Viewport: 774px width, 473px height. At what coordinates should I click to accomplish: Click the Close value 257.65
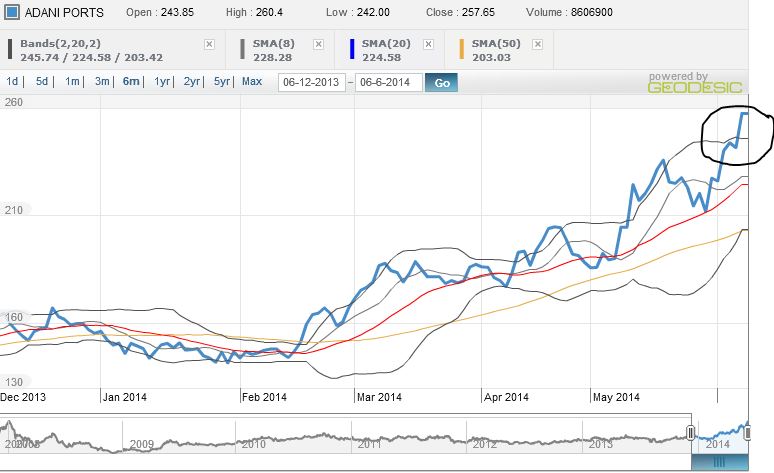pos(478,12)
